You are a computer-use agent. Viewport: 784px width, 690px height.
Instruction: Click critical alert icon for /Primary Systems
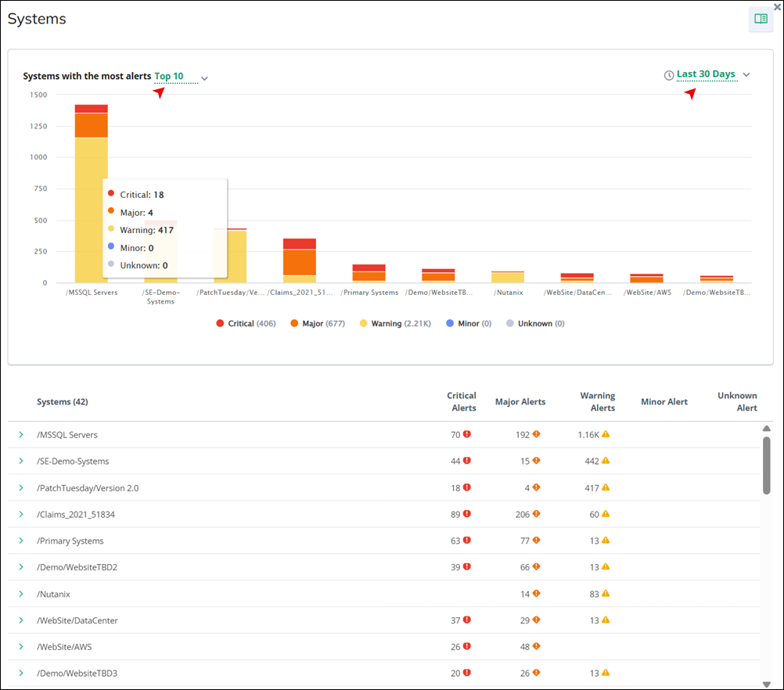point(467,541)
